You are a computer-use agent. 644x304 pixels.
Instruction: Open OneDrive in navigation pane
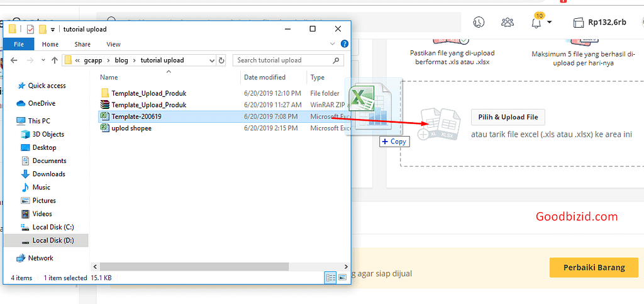42,103
